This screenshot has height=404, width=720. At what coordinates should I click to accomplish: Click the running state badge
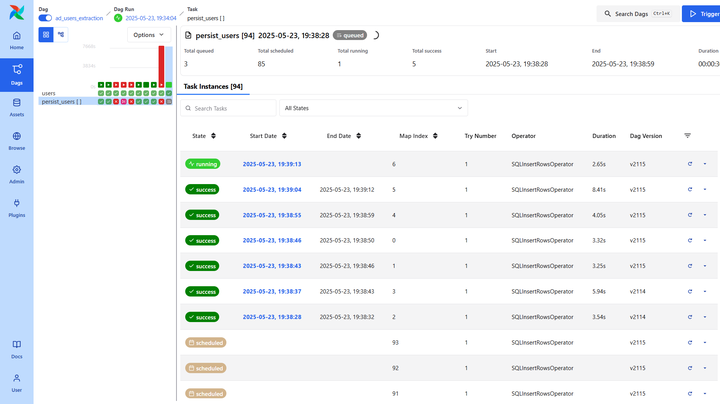202,164
